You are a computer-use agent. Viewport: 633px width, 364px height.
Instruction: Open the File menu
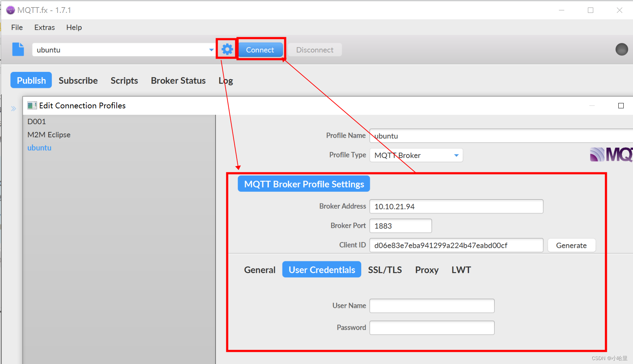click(17, 28)
